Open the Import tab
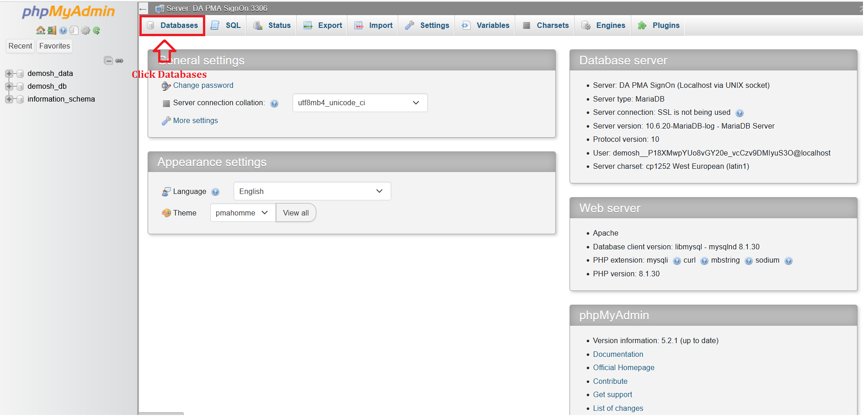The image size is (868, 420). pyautogui.click(x=373, y=26)
